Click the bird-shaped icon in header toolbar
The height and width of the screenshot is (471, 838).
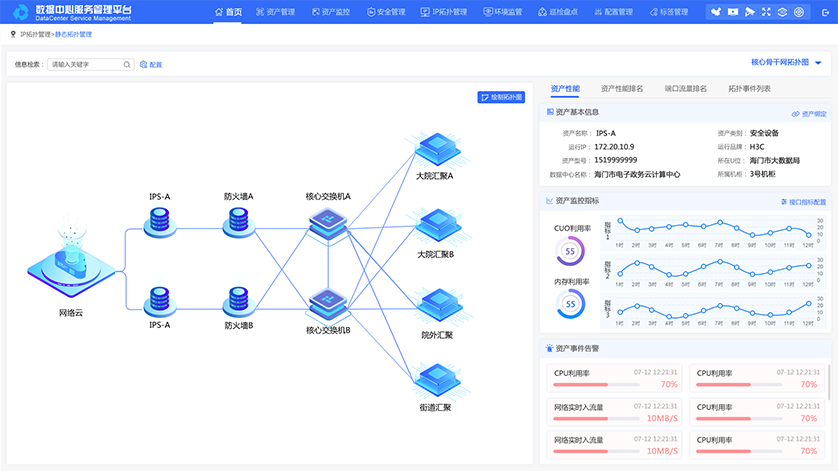(716, 12)
